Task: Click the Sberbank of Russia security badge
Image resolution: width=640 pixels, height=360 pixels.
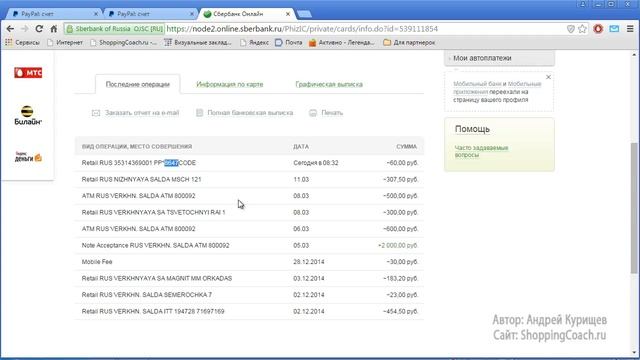Action: tap(115, 29)
